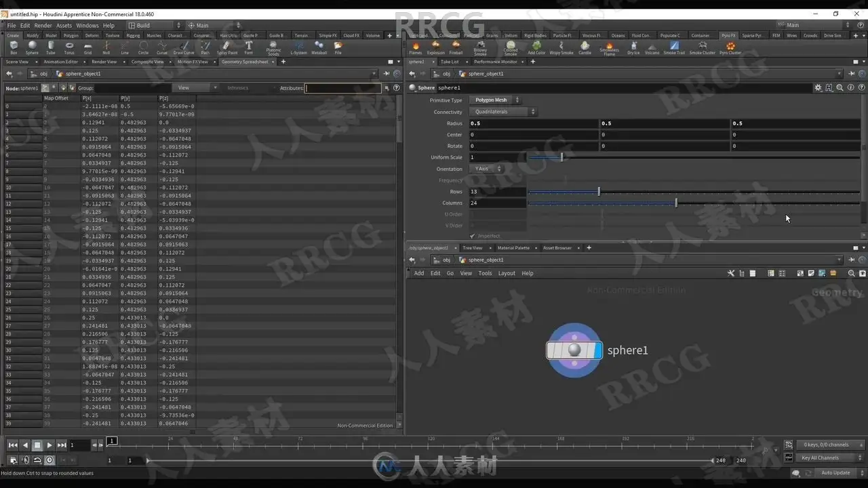
Task: Open the Windows menu
Action: tap(87, 26)
